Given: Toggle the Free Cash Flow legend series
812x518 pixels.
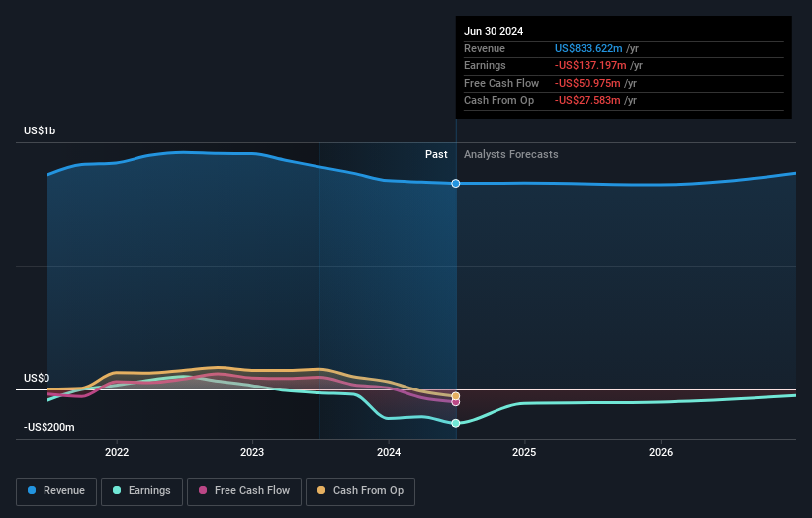Looking at the screenshot, I should [244, 491].
